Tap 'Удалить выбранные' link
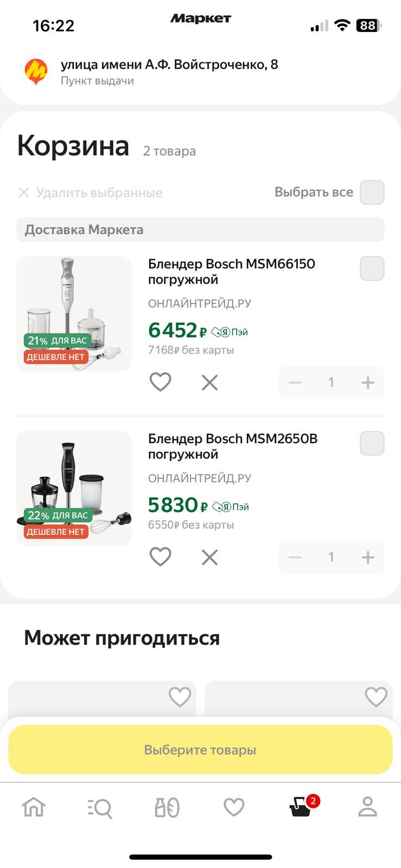Image resolution: width=401 pixels, height=868 pixels. (91, 193)
